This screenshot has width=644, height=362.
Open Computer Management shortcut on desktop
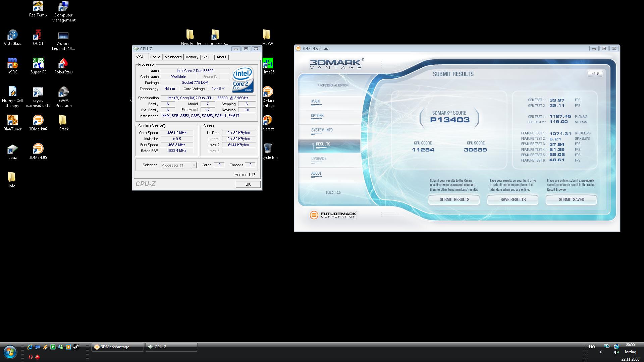click(63, 11)
